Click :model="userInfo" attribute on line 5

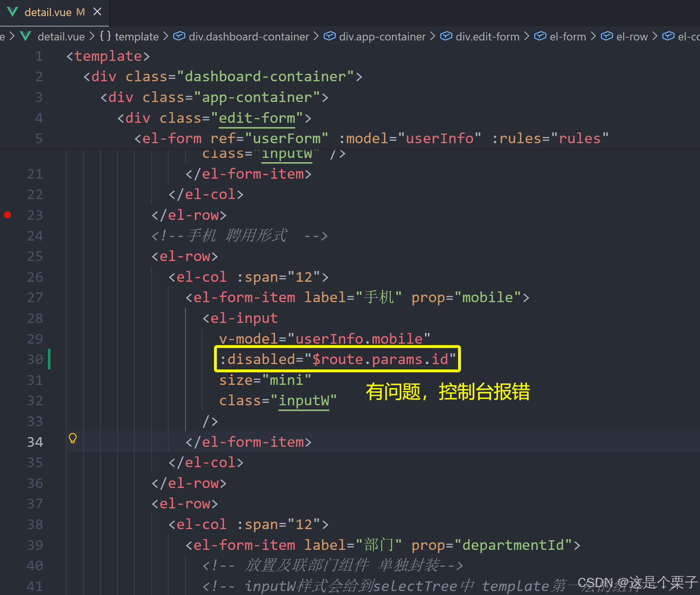pyautogui.click(x=410, y=139)
